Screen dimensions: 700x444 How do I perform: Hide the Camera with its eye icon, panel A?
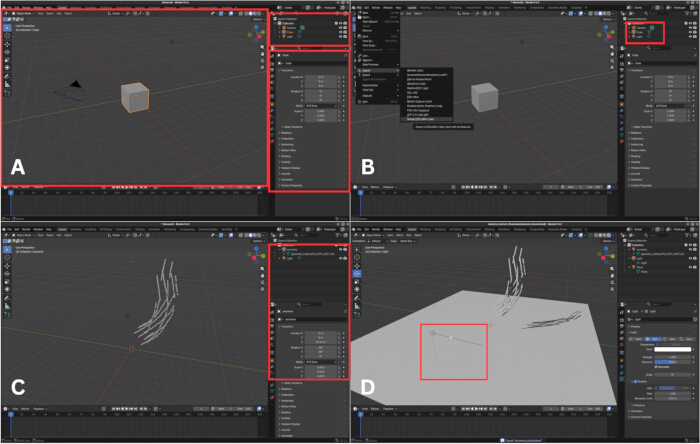click(341, 28)
